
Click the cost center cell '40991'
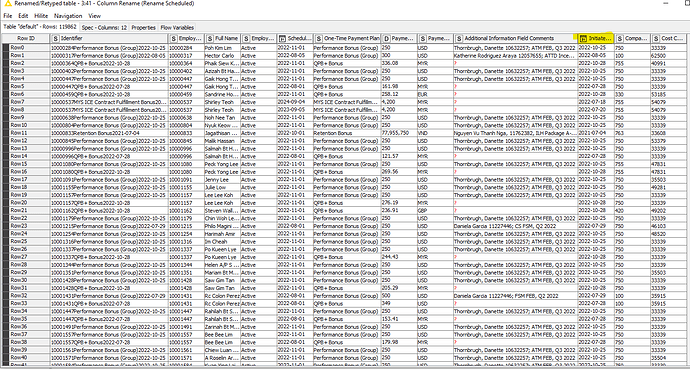pyautogui.click(x=669, y=63)
